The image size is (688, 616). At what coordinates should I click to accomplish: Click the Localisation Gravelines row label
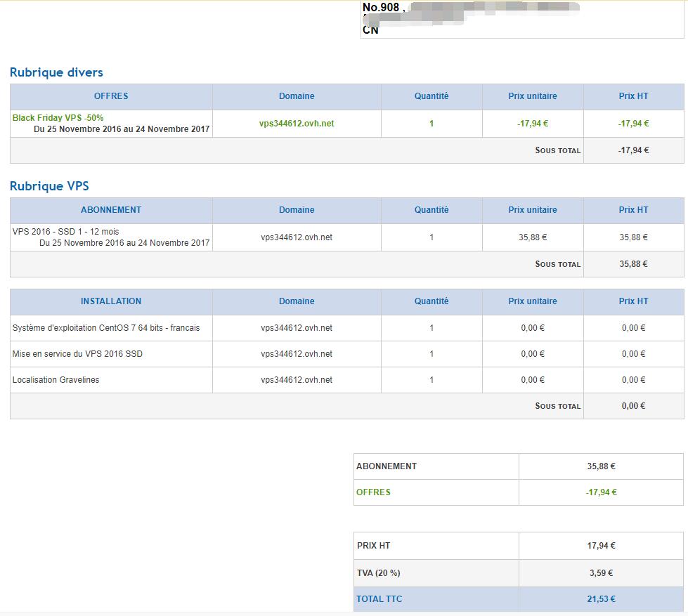[56, 380]
